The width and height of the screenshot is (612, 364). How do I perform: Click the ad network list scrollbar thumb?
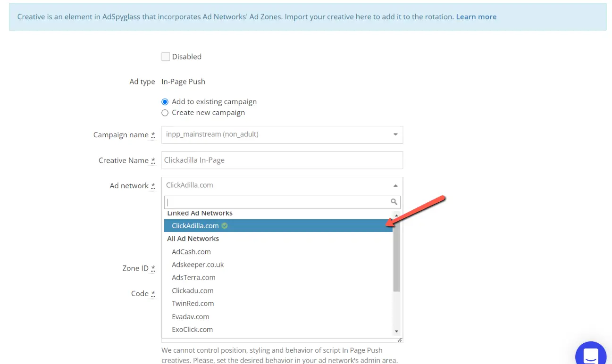(396, 256)
